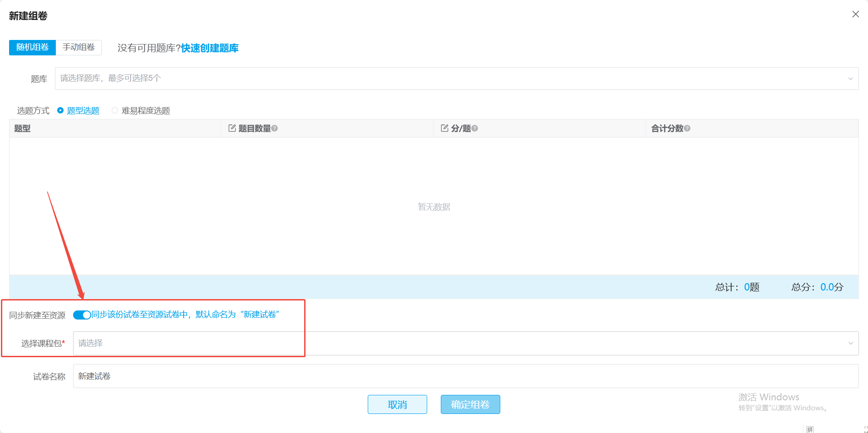
Task: Click the 总计 0题 summary text
Action: (737, 287)
